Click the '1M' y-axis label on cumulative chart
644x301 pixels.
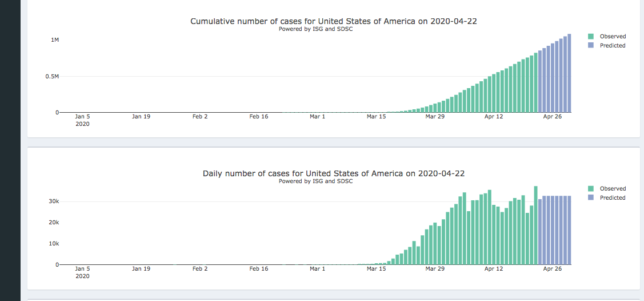[x=55, y=40]
